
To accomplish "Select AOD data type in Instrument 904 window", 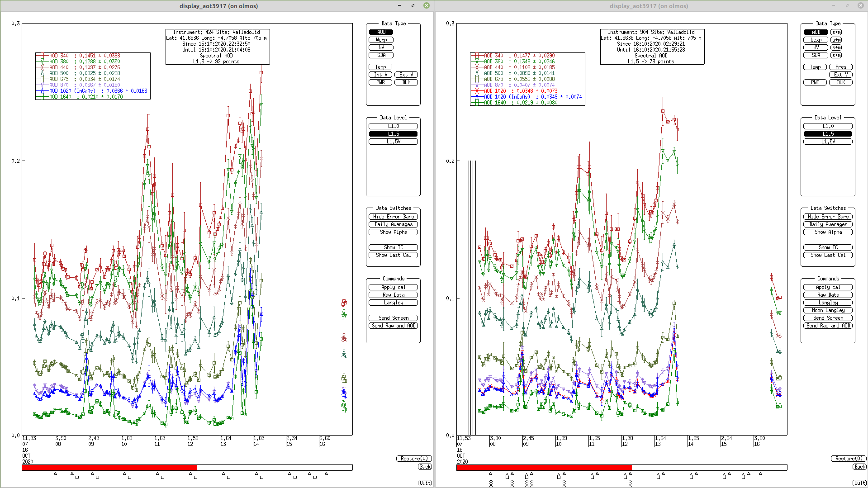I will (816, 32).
